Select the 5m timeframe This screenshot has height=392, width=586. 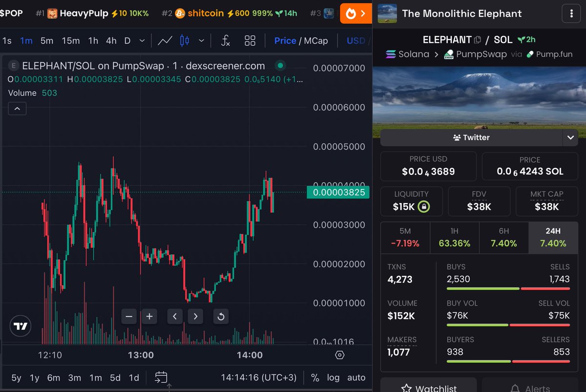click(47, 41)
